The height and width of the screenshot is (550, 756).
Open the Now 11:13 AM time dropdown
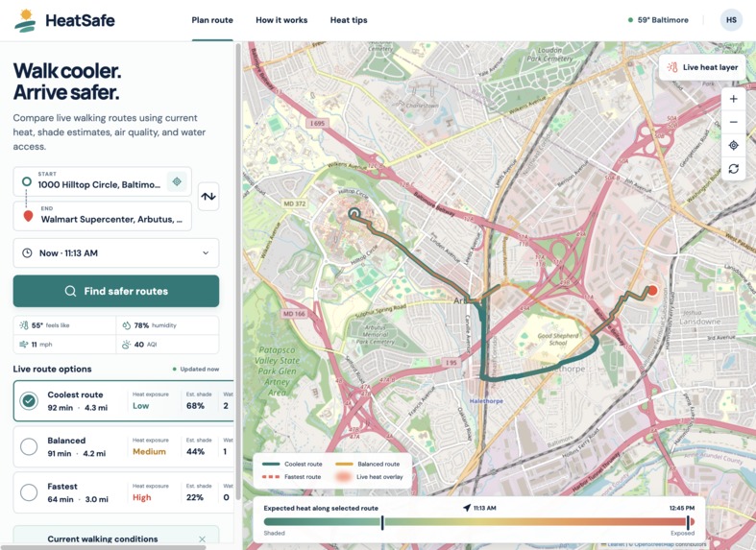(116, 252)
